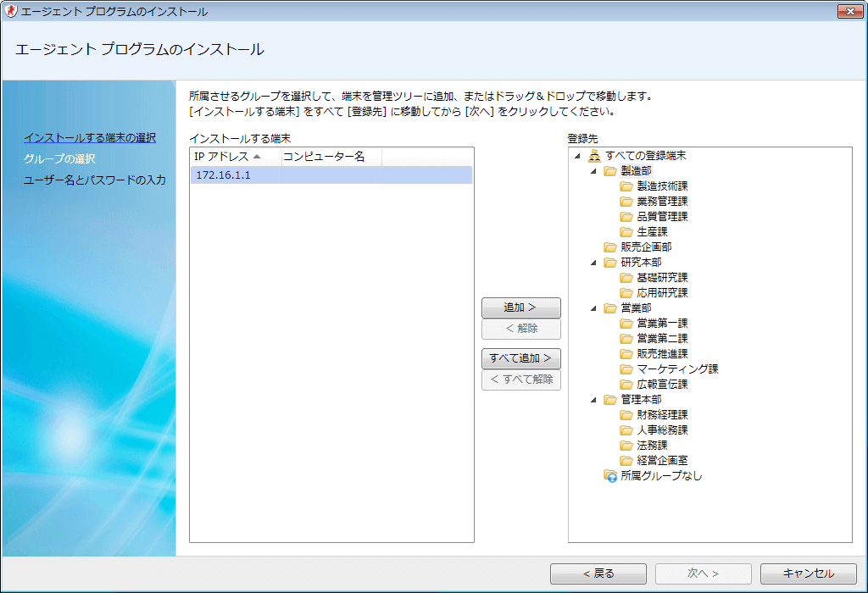This screenshot has height=593, width=868.
Task: Collapse the 製造部 tree node
Action: tap(593, 171)
